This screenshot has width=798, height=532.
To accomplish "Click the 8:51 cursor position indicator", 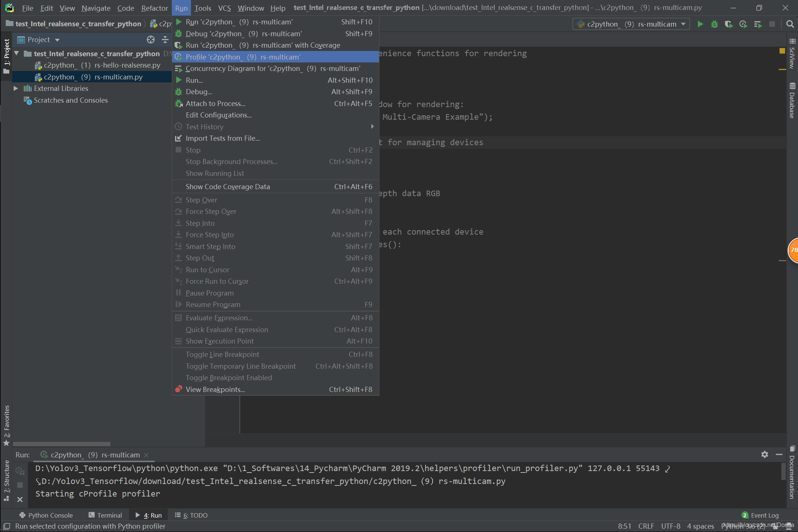I will (625, 526).
